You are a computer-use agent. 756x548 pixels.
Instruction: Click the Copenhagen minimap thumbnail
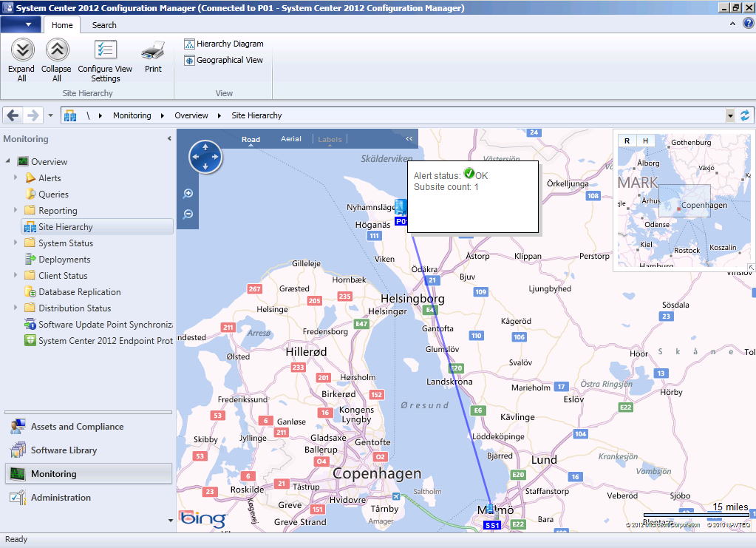click(684, 200)
